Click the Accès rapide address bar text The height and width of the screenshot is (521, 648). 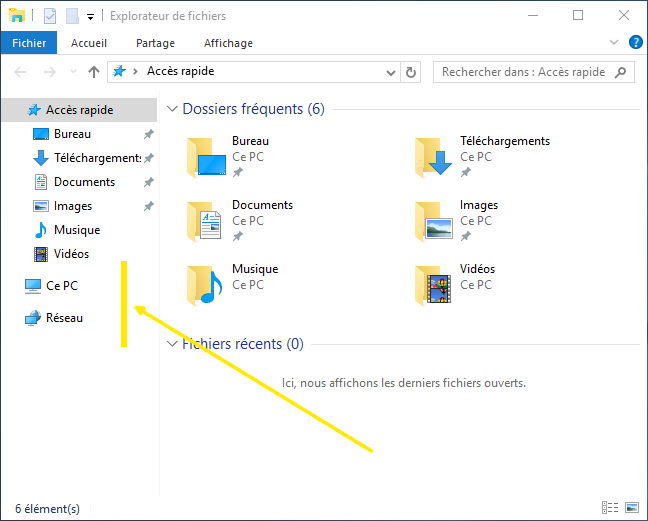tap(181, 71)
